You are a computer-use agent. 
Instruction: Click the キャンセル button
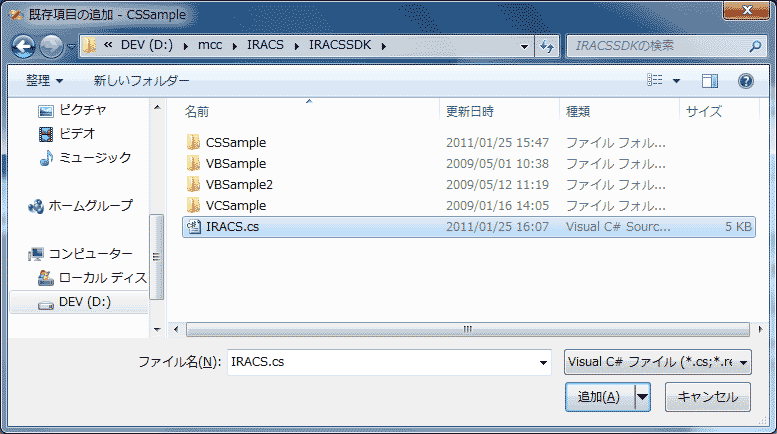708,397
